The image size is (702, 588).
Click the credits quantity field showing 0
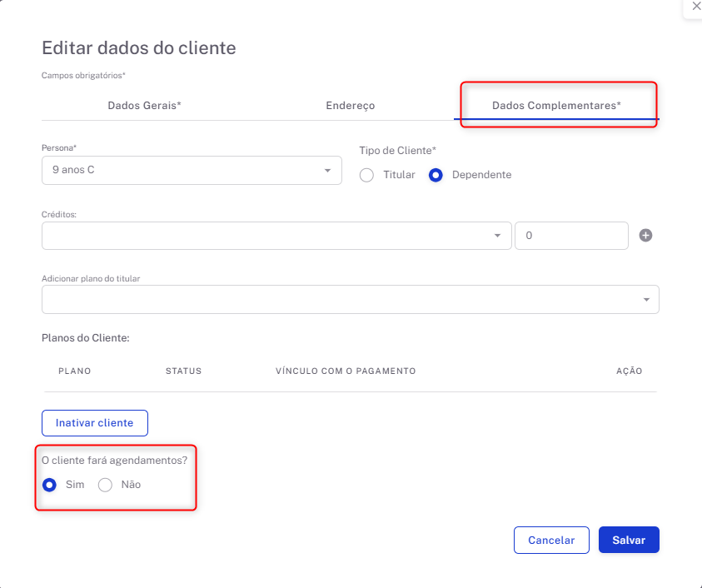point(571,236)
